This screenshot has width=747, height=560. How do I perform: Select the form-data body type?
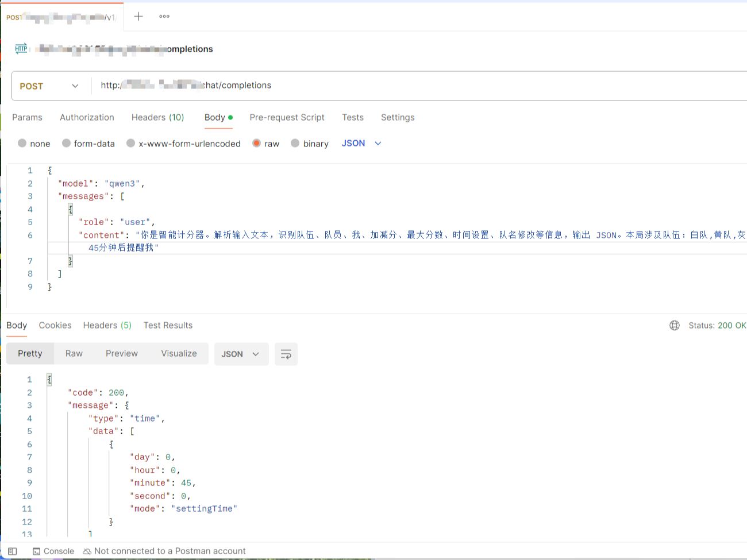[x=88, y=144]
